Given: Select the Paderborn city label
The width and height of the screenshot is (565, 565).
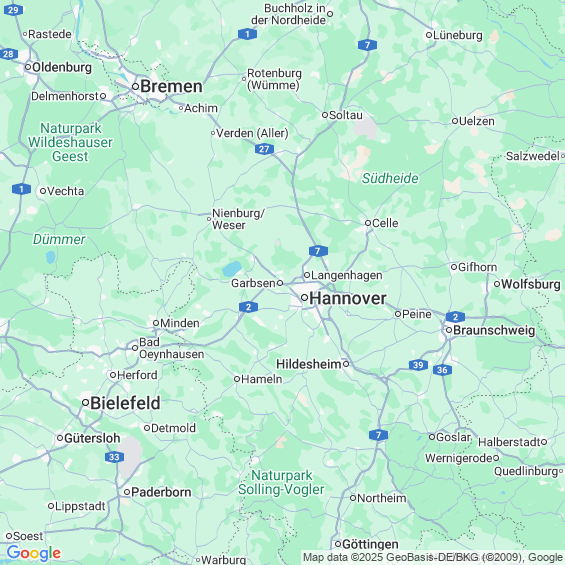Looking at the screenshot, I should (161, 492).
